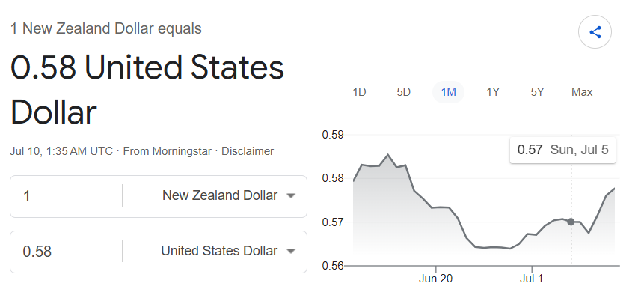Image resolution: width=644 pixels, height=298 pixels.
Task: Select the Max chart range
Action: tap(582, 92)
